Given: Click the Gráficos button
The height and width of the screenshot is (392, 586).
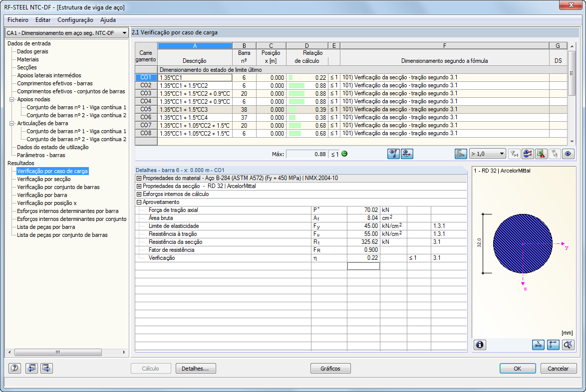Looking at the screenshot, I should (x=330, y=369).
